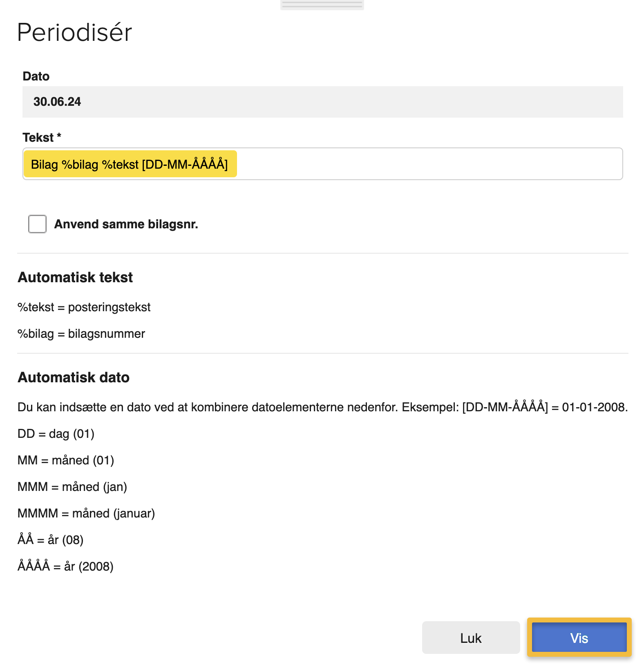Click the Automatisk dato section heading
Image resolution: width=644 pixels, height=669 pixels.
pos(73,377)
